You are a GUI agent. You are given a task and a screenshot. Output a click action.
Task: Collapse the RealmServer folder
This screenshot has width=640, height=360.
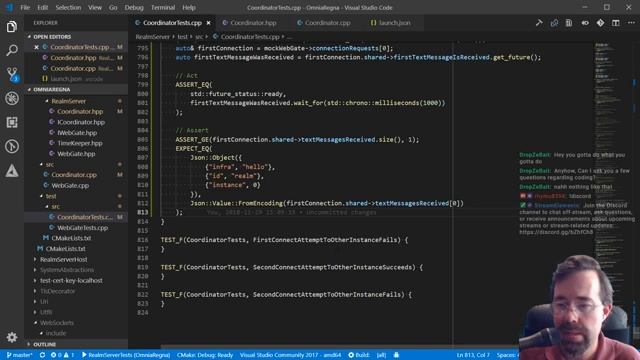pyautogui.click(x=68, y=101)
